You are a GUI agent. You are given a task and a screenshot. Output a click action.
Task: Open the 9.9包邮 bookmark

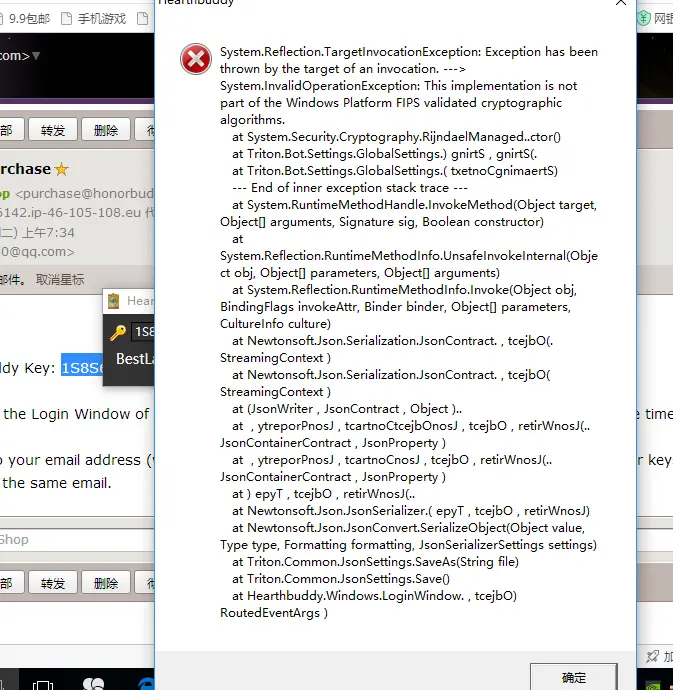click(25, 18)
